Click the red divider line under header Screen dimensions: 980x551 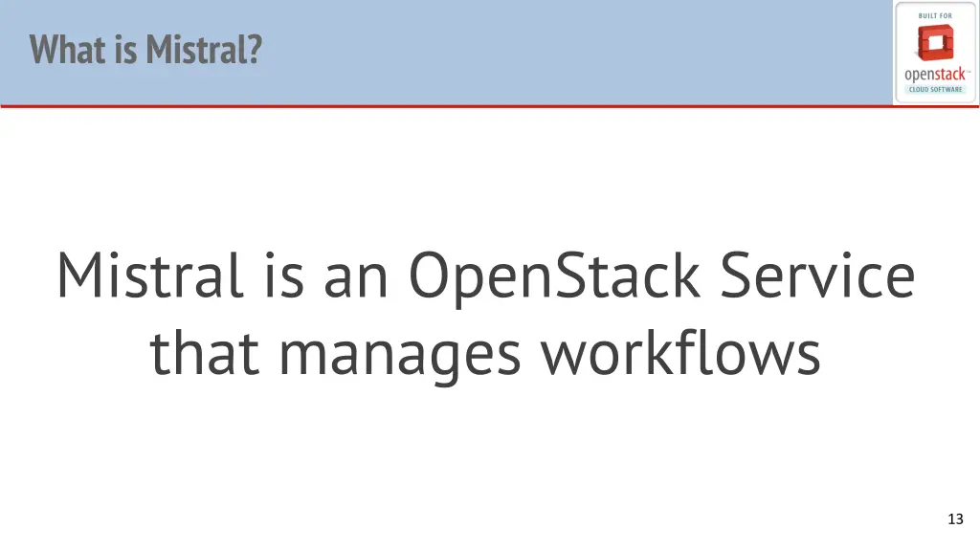490,106
